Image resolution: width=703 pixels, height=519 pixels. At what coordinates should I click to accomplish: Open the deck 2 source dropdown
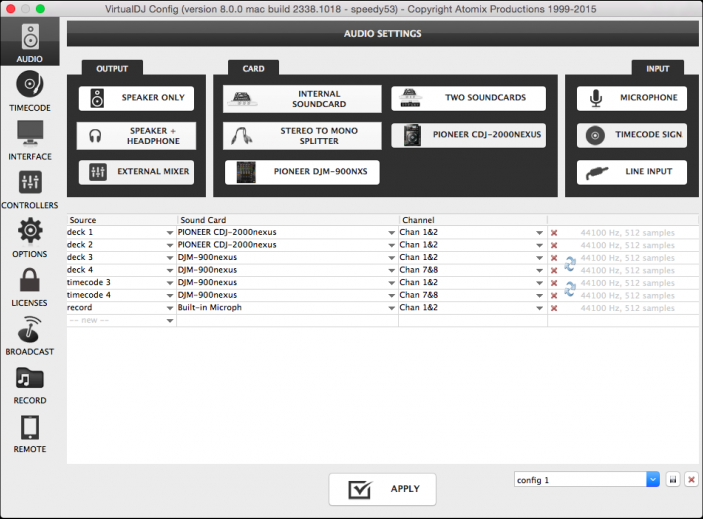click(169, 245)
